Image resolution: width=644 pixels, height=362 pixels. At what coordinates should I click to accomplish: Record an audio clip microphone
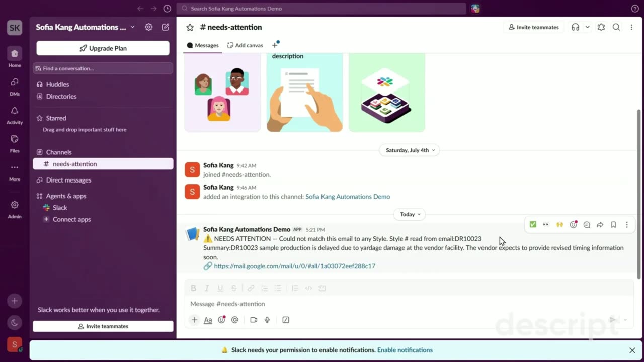click(267, 320)
